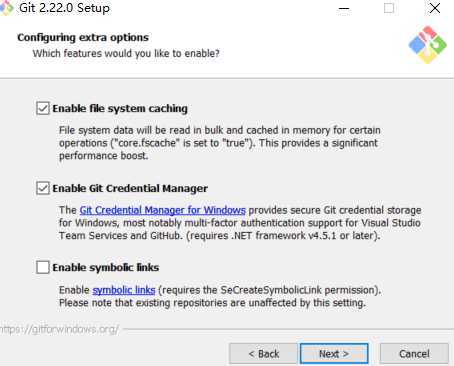The height and width of the screenshot is (366, 454).
Task: Click the 'Enable file system caching' label
Action: (x=120, y=109)
